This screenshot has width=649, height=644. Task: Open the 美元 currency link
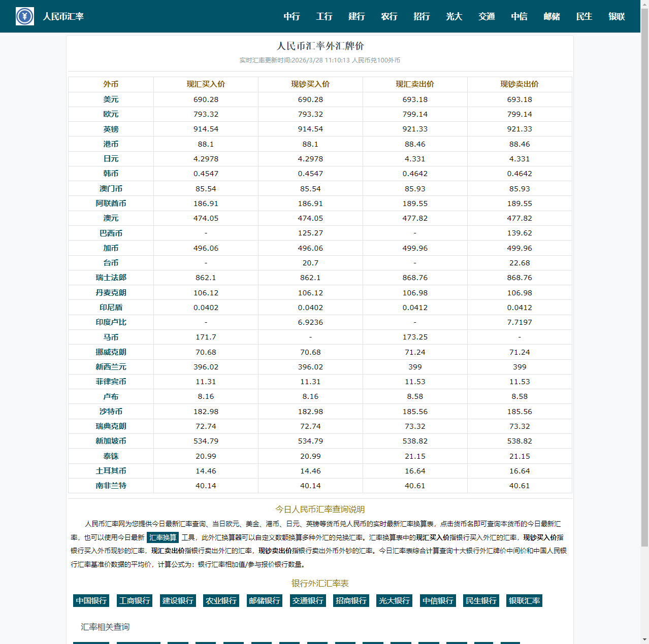tap(111, 99)
